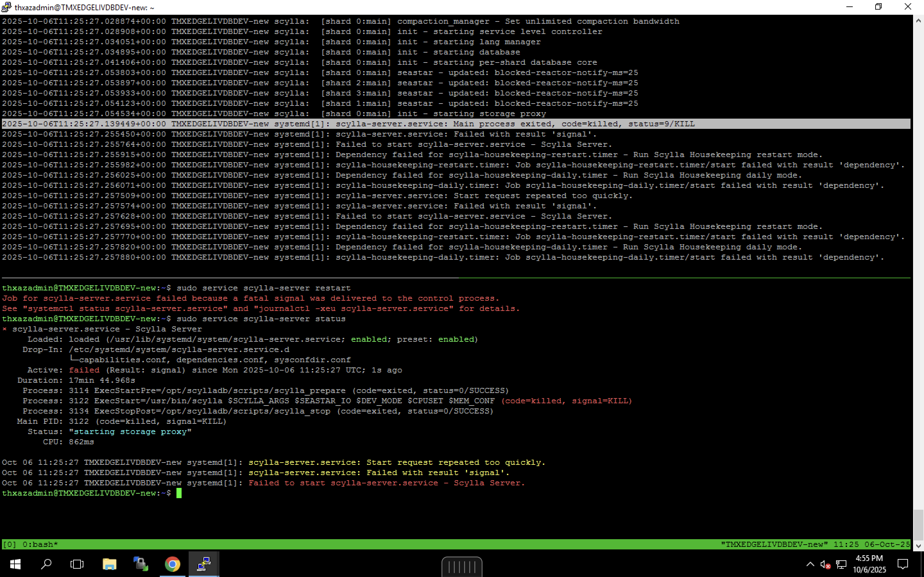Restore down the PuTTY window
The height and width of the screenshot is (577, 924).
[878, 7]
